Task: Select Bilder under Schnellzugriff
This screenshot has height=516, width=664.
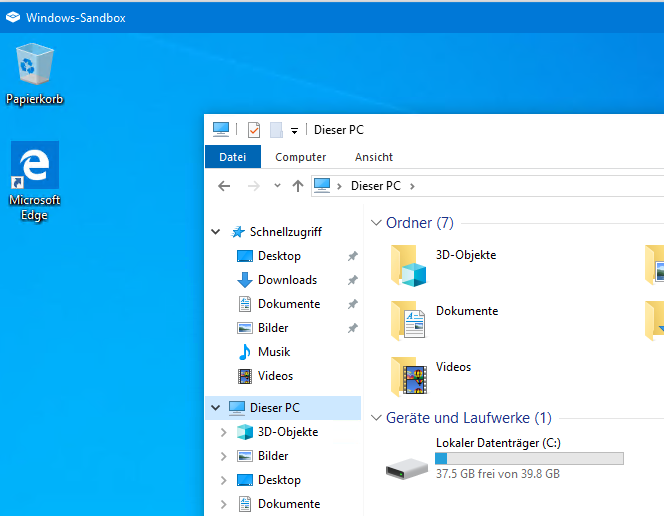Action: point(273,328)
